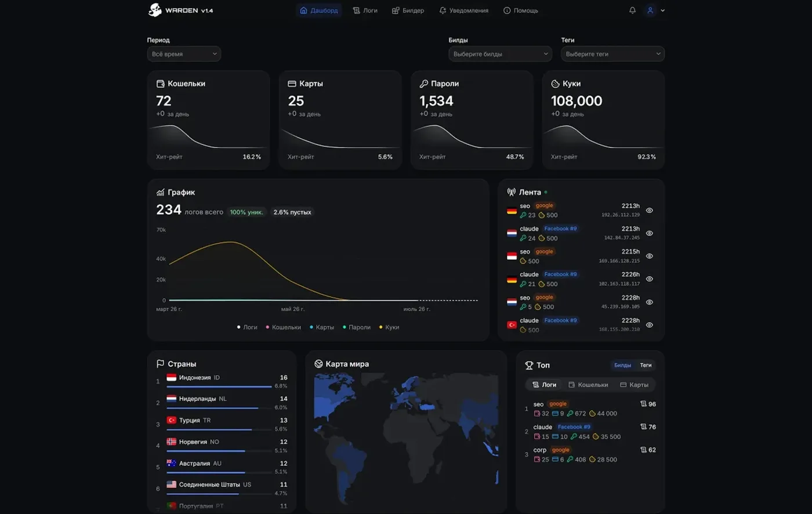Click the globe icon beside Карта мира
The image size is (812, 514).
318,364
